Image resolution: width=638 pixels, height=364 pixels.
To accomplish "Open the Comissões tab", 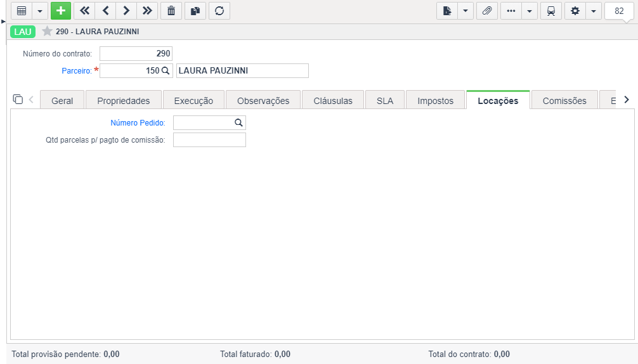I will click(x=564, y=100).
